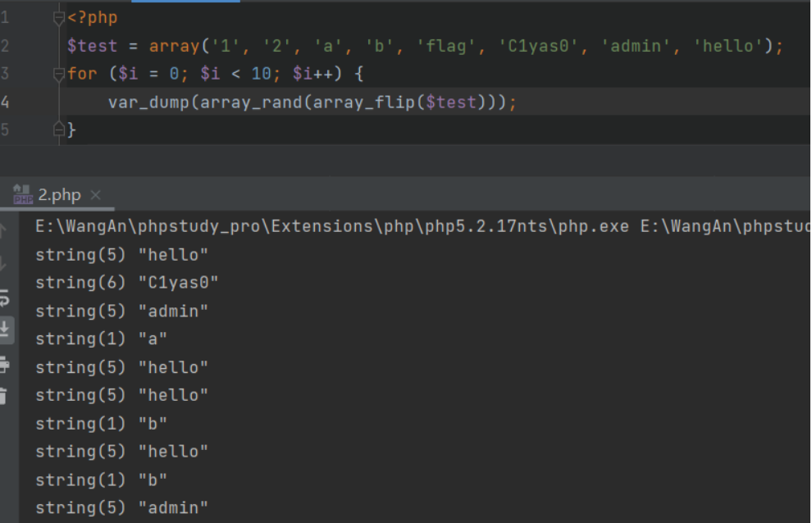Click number 10 in the loop condition
Screen dimensions: 812x523
(261, 74)
